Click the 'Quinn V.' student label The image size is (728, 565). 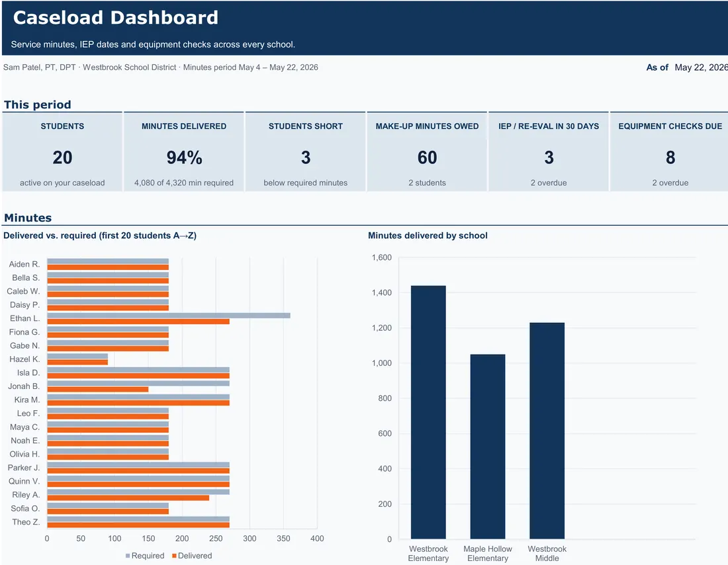(24, 482)
